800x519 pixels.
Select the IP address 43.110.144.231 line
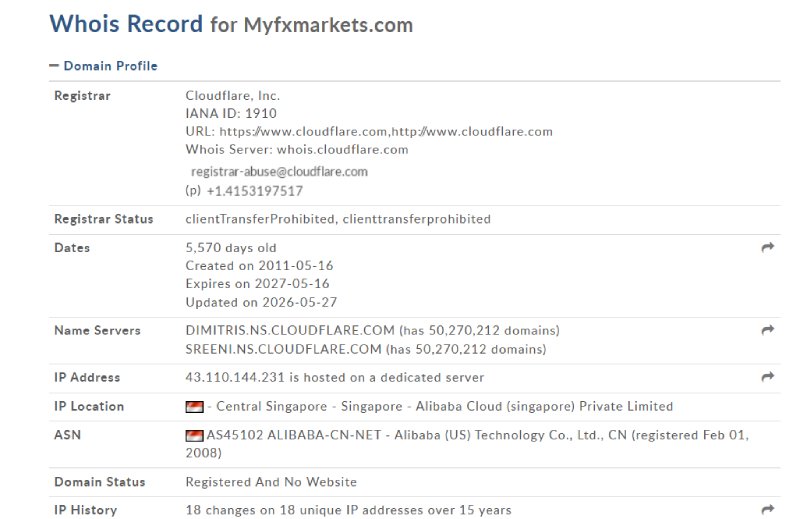point(335,377)
